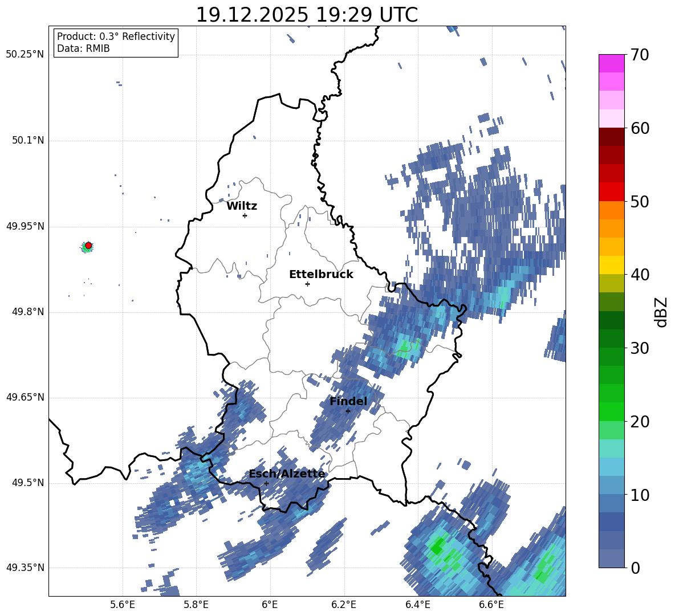675x616 pixels.
Task: Click the Data: RMIB text
Action: pos(83,48)
